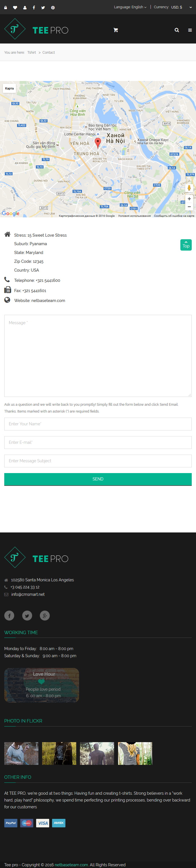This screenshot has height=868, width=196.
Task: Switch map type with Карта button
Action: [x=9, y=88]
